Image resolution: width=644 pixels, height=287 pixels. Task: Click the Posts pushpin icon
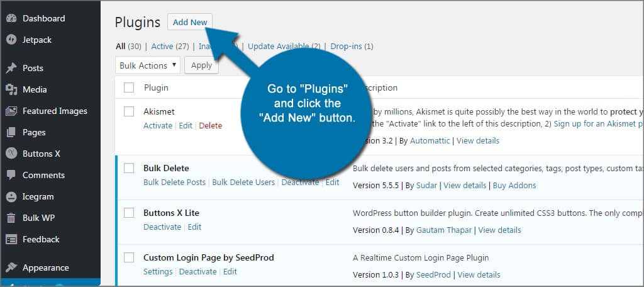pyautogui.click(x=11, y=68)
